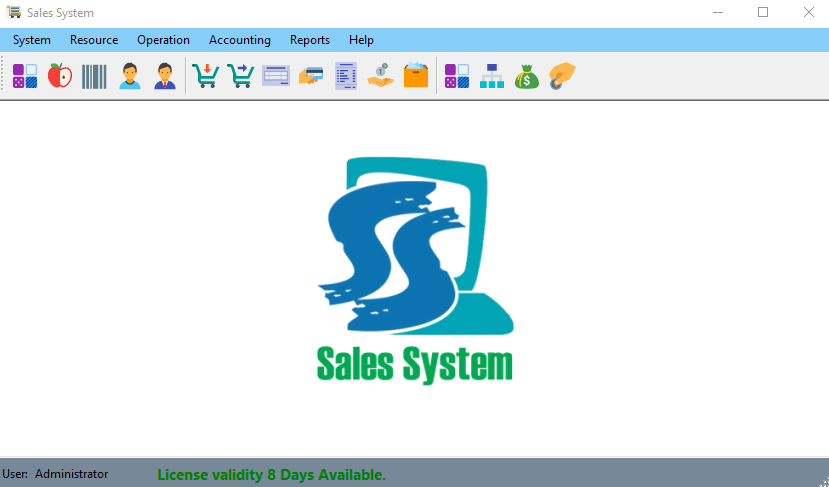Open the Operation menu
The width and height of the screenshot is (829, 487).
(163, 40)
